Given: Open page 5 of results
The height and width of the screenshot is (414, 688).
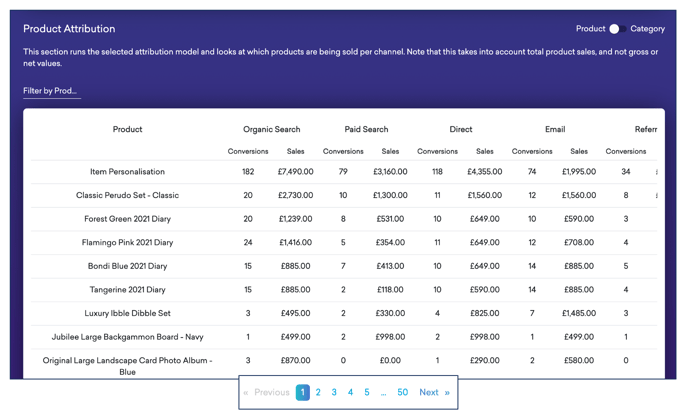Looking at the screenshot, I should tap(367, 393).
